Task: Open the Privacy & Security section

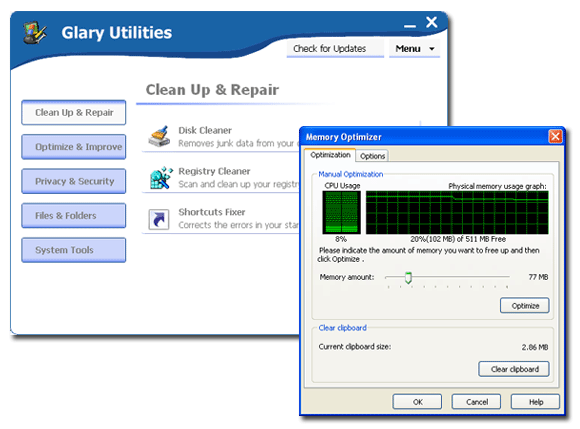Action: click(x=74, y=181)
